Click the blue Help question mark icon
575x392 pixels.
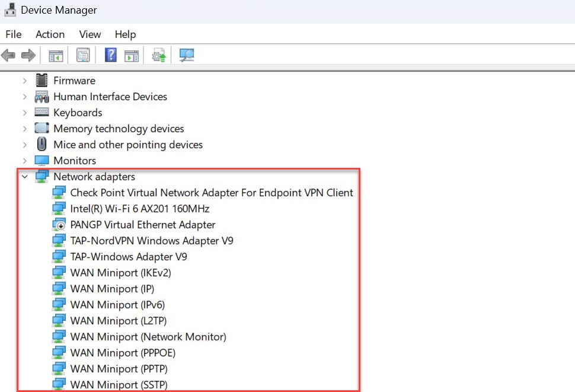pos(111,55)
